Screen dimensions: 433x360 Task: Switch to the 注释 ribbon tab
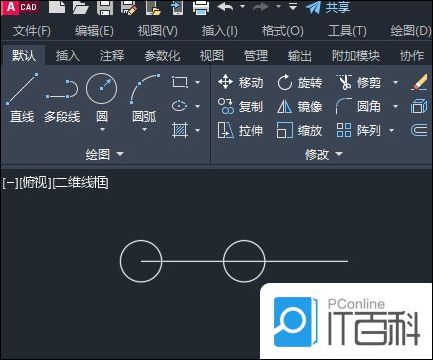(x=112, y=56)
